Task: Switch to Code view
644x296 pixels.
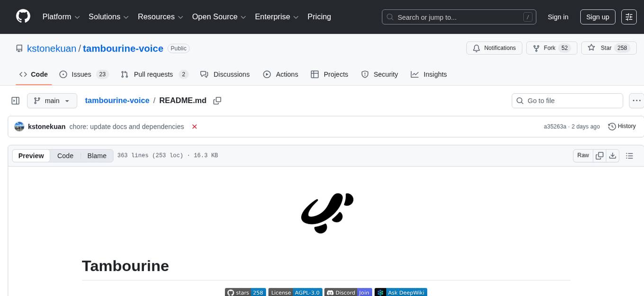Action: coord(65,156)
